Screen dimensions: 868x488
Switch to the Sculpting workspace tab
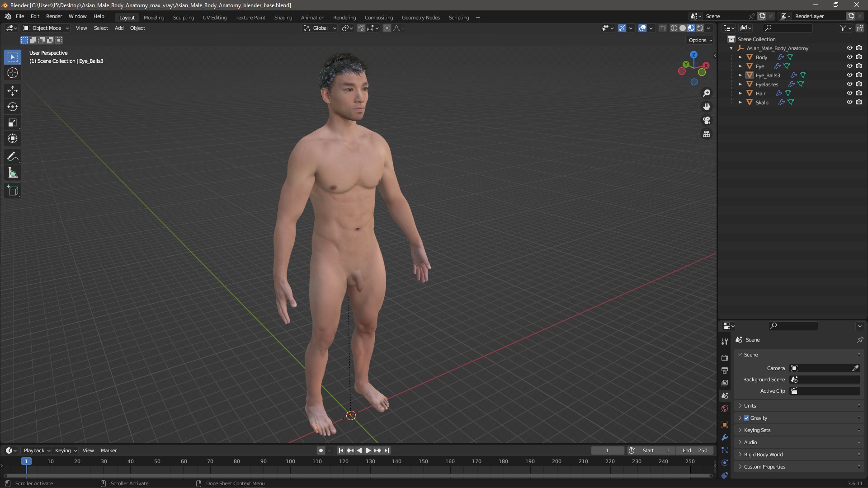click(184, 18)
